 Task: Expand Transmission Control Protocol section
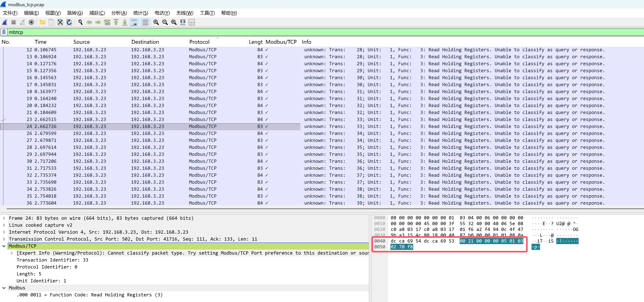tap(4, 239)
